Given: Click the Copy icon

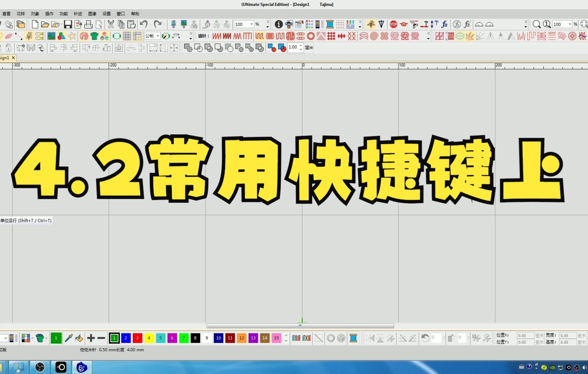Looking at the screenshot, I should tap(121, 24).
